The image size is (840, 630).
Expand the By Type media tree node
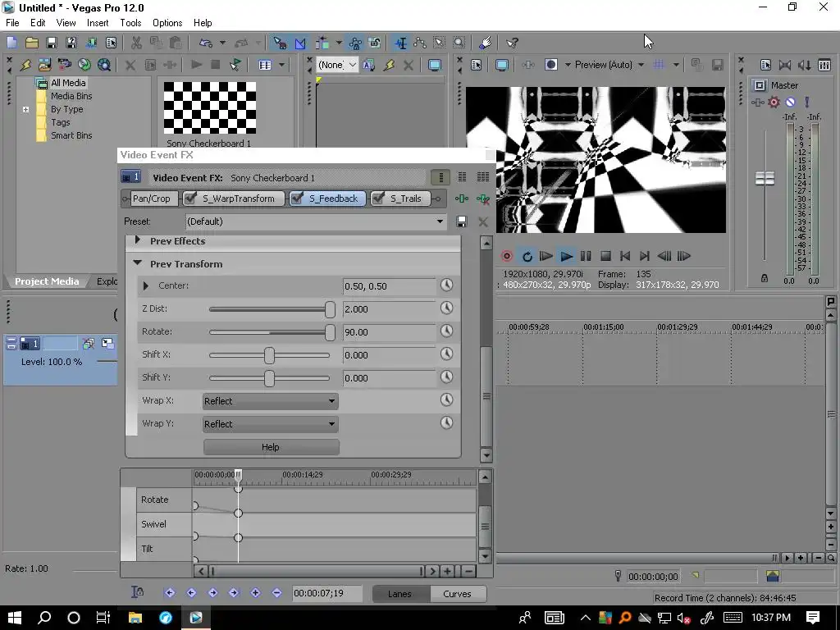tap(25, 109)
